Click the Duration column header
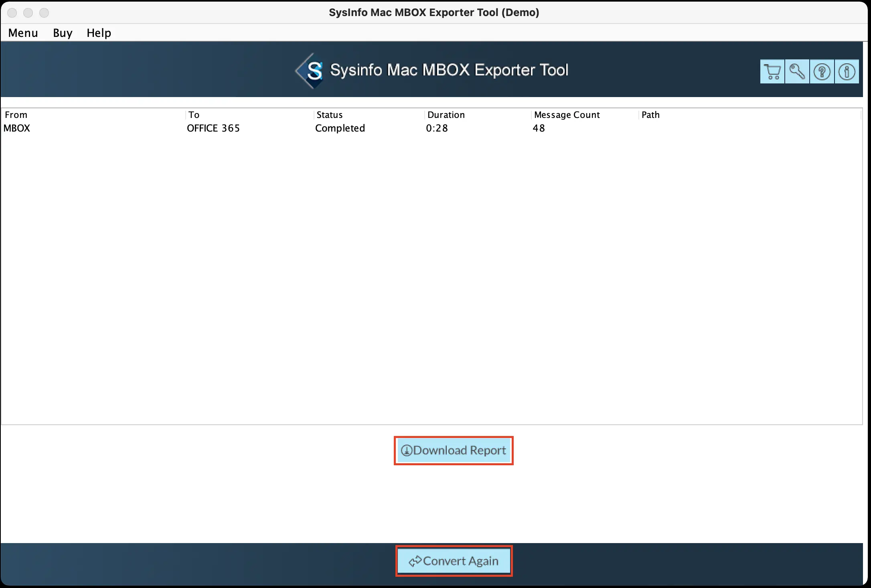 click(x=446, y=115)
